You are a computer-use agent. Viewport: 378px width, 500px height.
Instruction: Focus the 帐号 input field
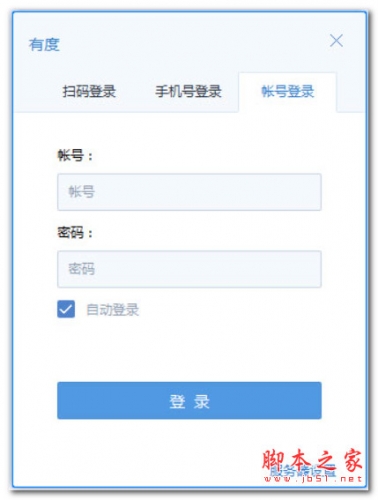pyautogui.click(x=189, y=192)
